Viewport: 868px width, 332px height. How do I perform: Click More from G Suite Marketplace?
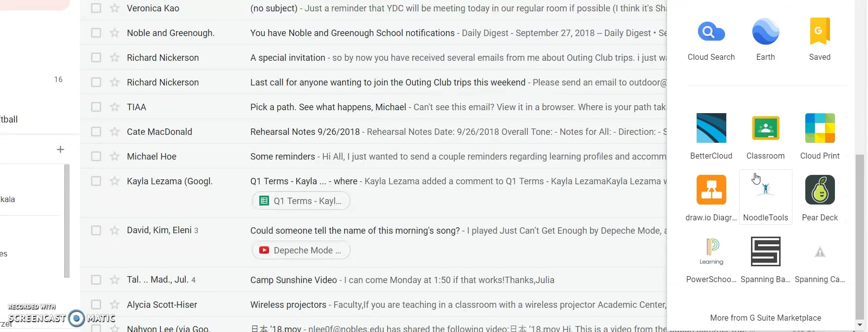point(765,318)
